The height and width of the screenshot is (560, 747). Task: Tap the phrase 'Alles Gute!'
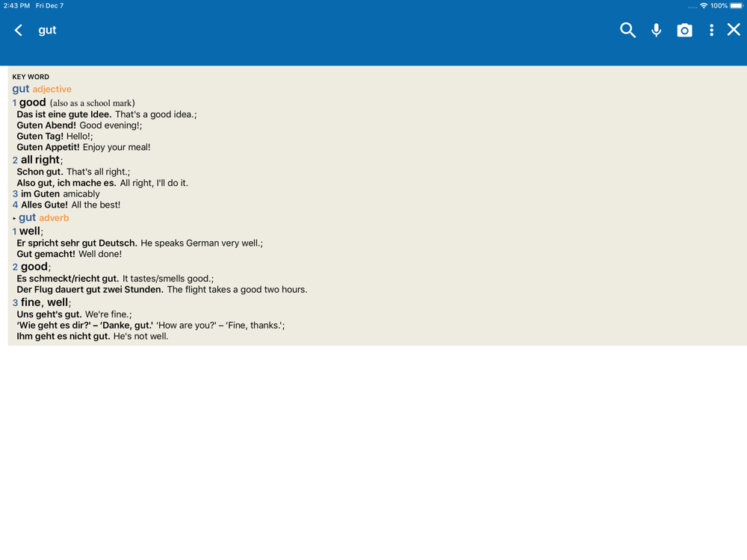[x=44, y=205]
